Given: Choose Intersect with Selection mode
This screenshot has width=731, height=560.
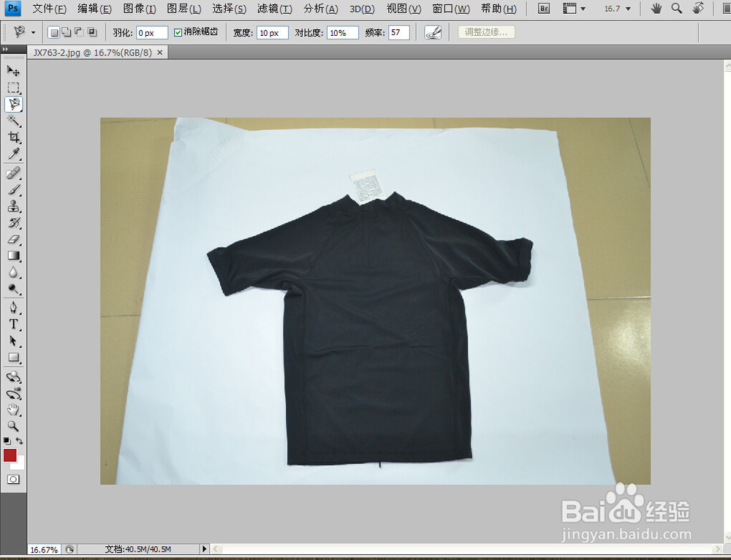Looking at the screenshot, I should click(92, 32).
